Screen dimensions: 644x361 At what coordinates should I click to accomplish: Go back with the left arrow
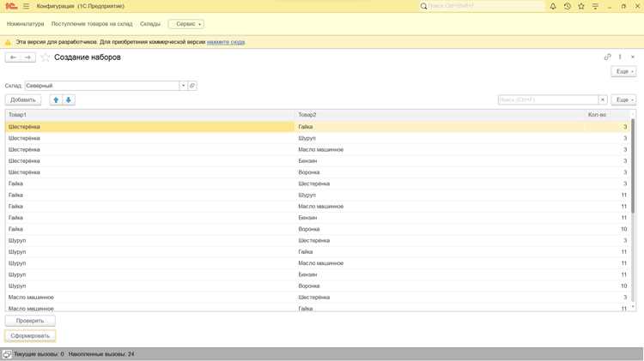[x=13, y=57]
